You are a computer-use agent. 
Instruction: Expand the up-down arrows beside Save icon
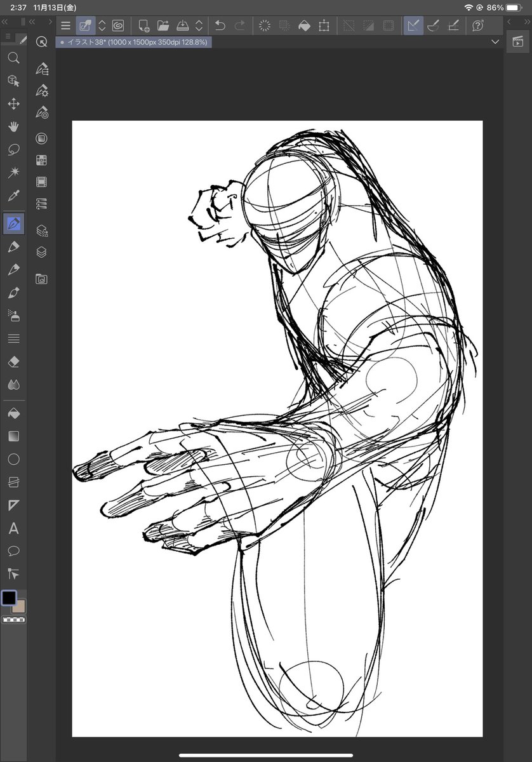(199, 25)
